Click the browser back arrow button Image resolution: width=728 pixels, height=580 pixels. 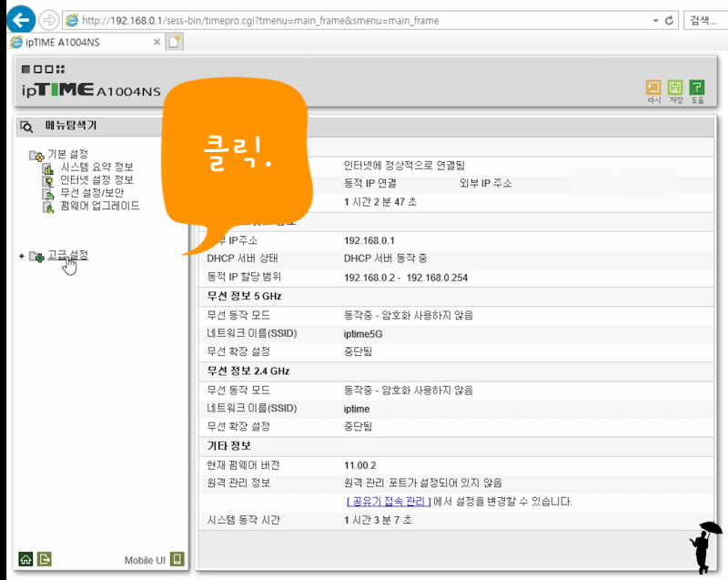pos(21,20)
